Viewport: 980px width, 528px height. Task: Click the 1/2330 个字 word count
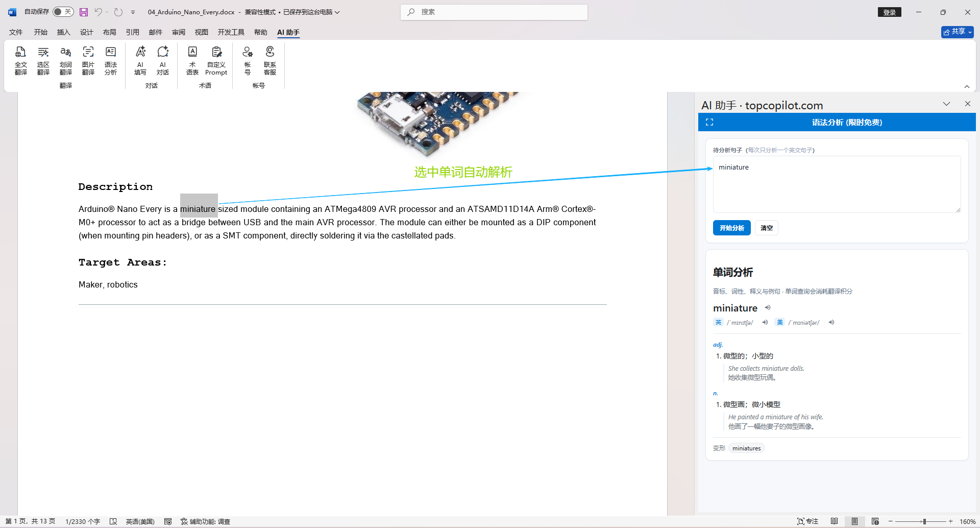coord(83,521)
